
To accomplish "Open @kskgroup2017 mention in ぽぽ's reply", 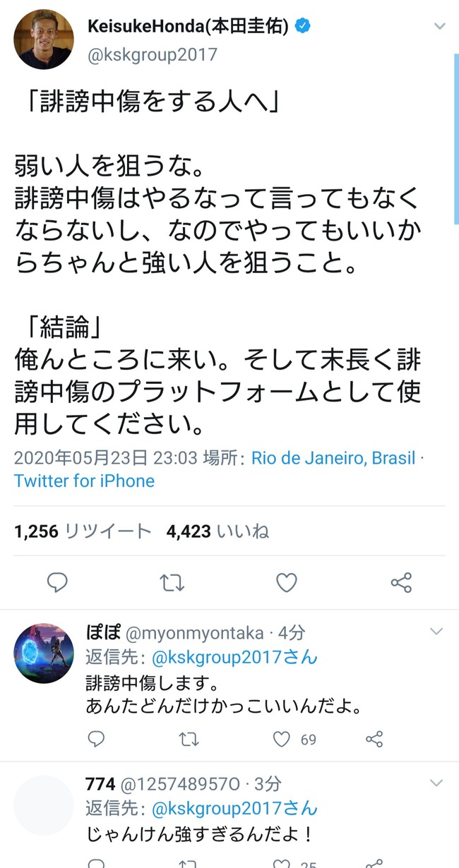I will click(234, 658).
